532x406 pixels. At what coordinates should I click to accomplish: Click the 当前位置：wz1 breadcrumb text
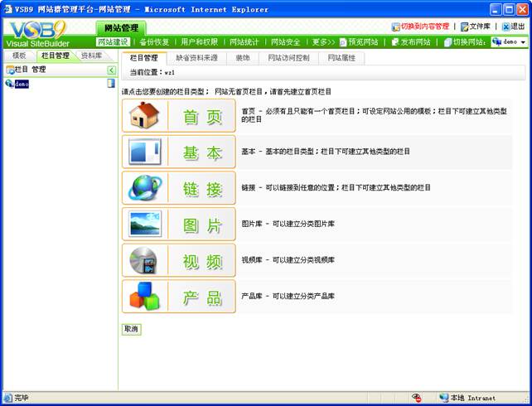coord(152,72)
